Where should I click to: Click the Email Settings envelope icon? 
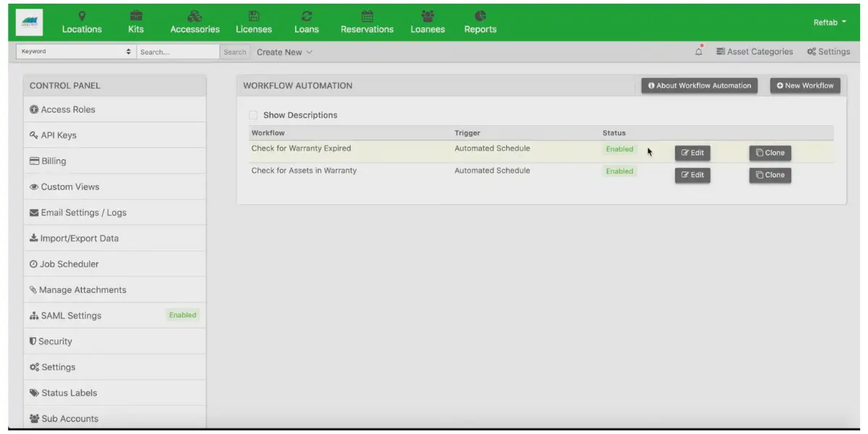tap(34, 213)
